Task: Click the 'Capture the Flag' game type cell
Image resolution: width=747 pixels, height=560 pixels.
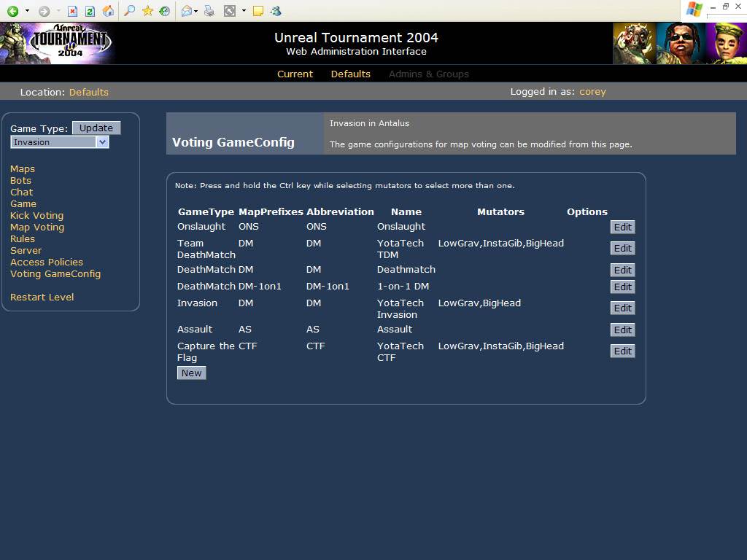Action: coord(206,352)
